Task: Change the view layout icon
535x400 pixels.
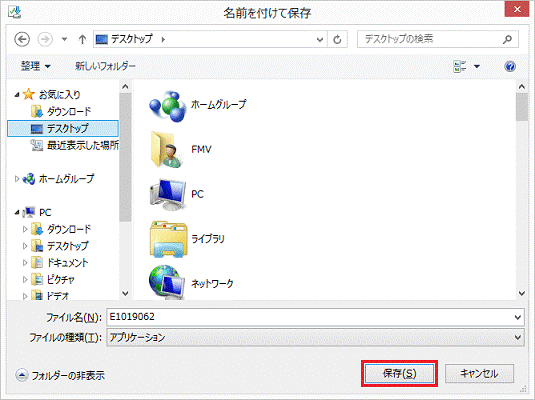Action: [460, 66]
